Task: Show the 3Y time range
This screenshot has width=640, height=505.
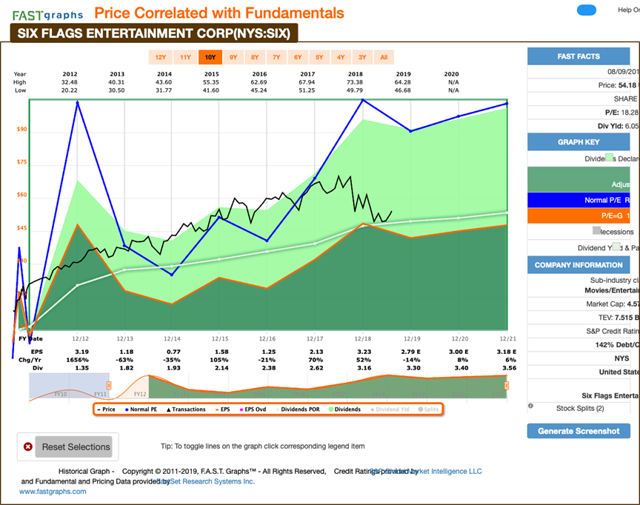Action: 362,57
